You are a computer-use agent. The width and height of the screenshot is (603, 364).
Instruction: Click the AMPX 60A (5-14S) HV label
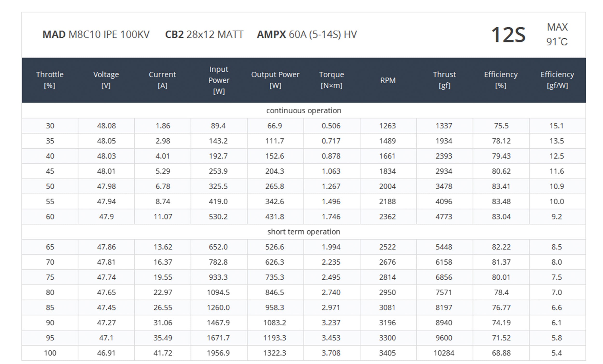point(307,34)
